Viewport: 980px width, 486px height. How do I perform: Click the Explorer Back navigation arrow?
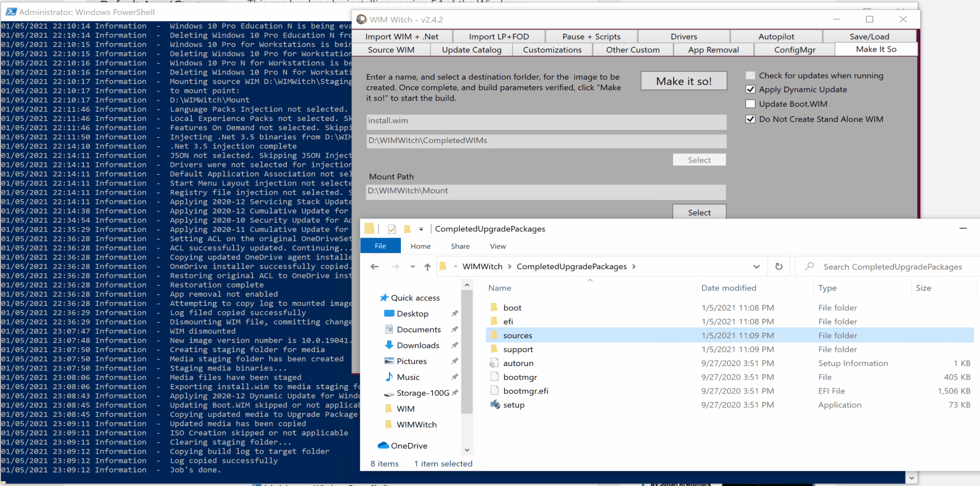(x=374, y=267)
